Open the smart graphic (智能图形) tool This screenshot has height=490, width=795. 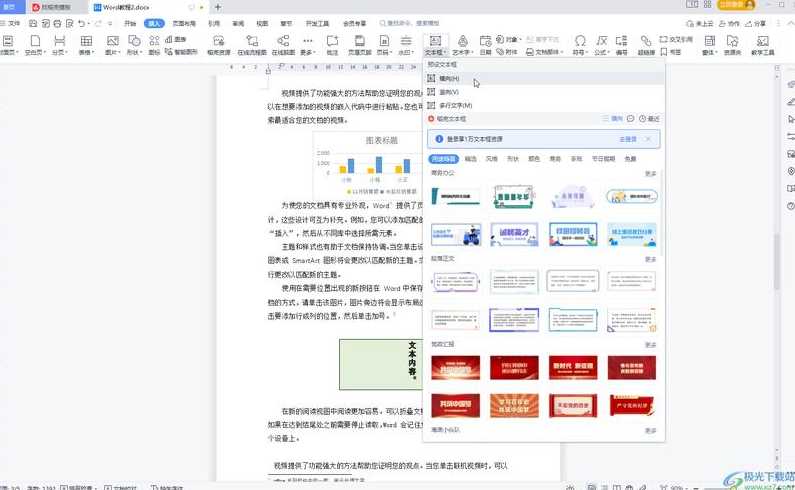coord(181,52)
